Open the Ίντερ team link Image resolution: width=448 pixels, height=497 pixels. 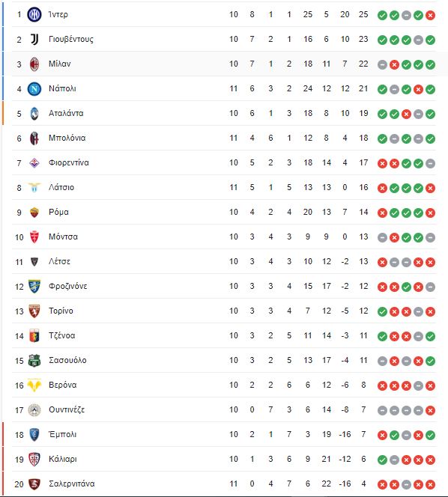(58, 14)
